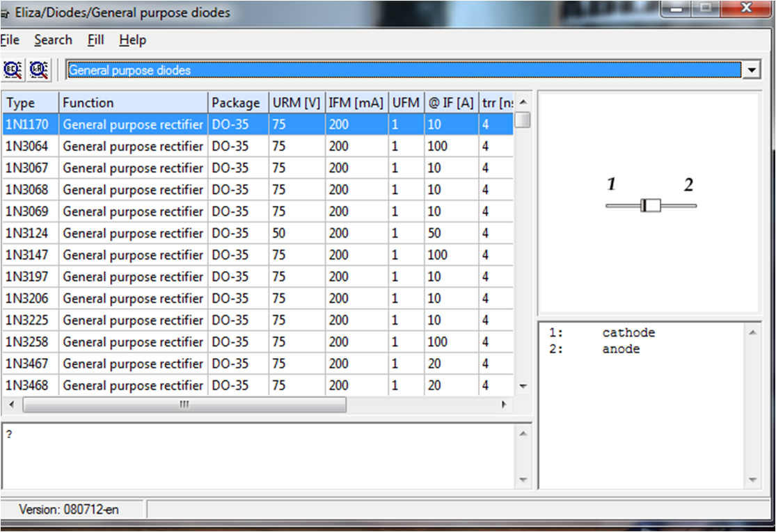Click the pin 1 cathode entry
Viewport: 776px width, 532px height.
[602, 332]
